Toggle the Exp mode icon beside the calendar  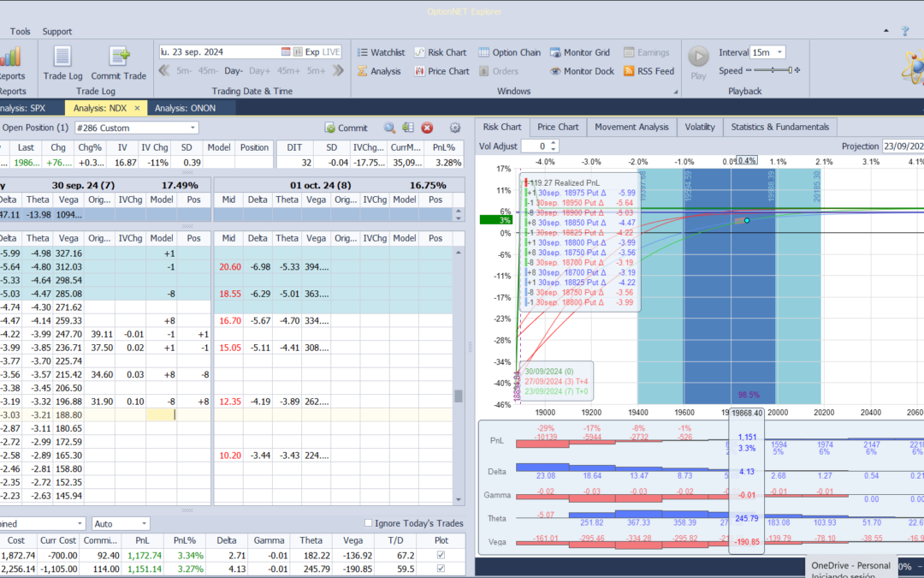(298, 52)
